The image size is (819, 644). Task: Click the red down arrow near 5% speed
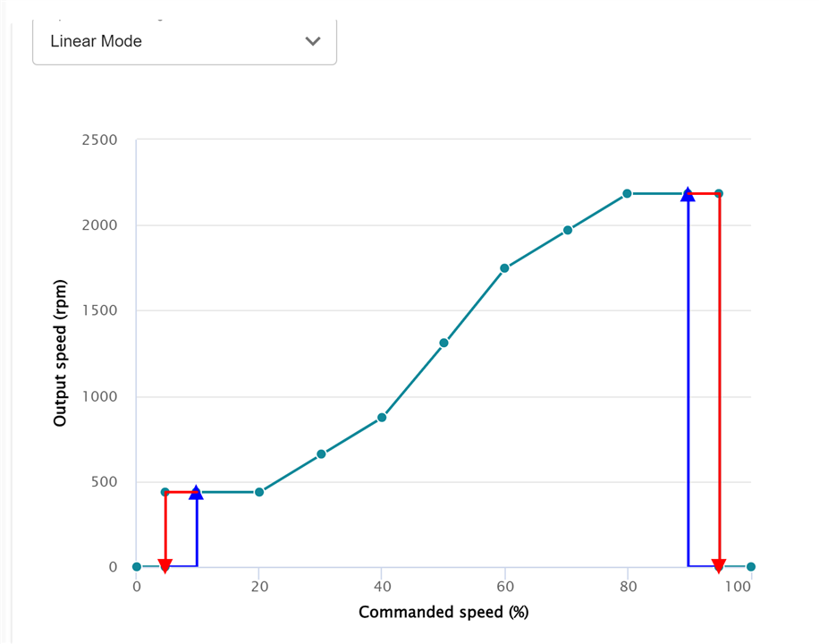click(165, 565)
